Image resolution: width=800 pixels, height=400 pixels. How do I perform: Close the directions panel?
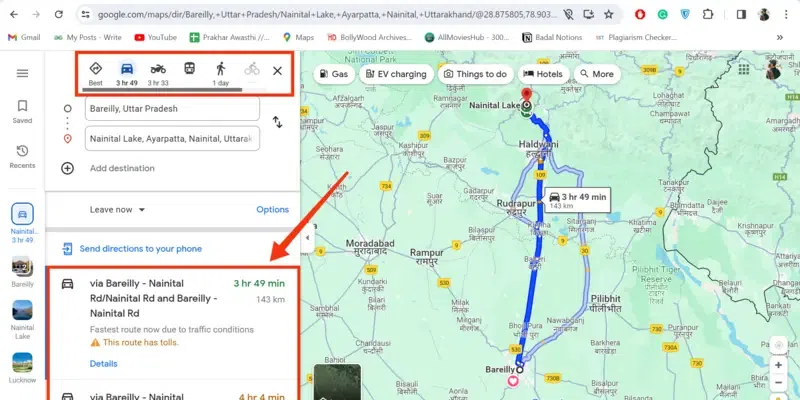278,71
